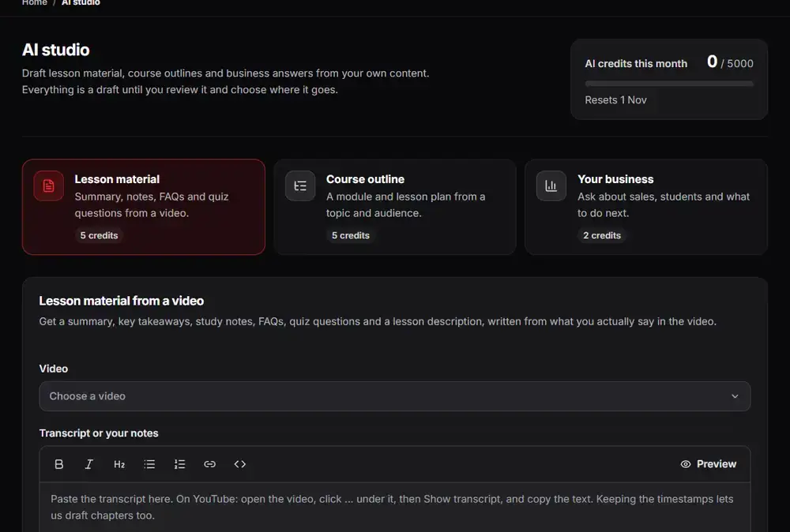Select the Lesson material card

[144, 207]
